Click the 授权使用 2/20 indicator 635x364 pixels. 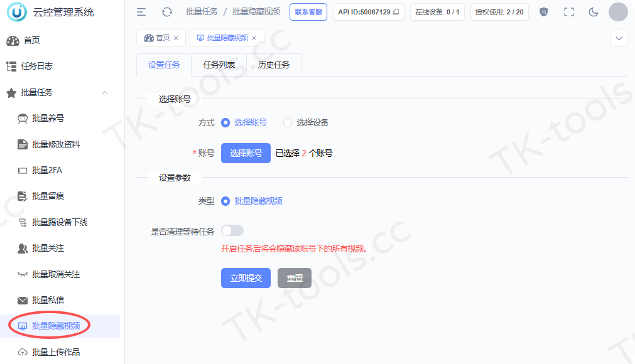(499, 12)
